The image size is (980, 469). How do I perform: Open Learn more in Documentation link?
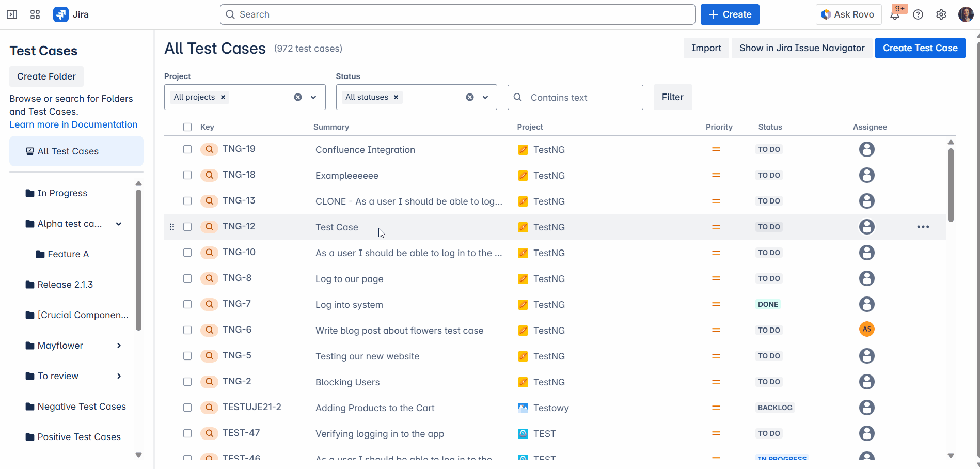73,124
